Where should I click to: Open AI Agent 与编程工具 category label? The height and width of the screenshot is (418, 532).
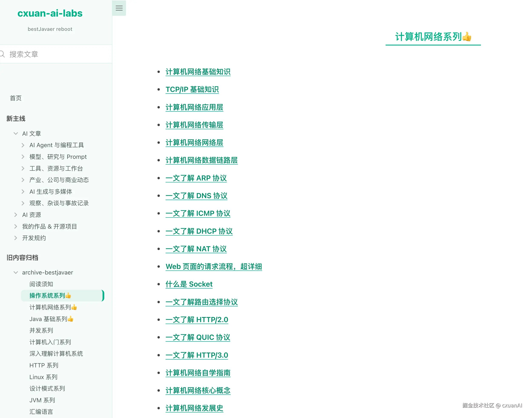[57, 145]
